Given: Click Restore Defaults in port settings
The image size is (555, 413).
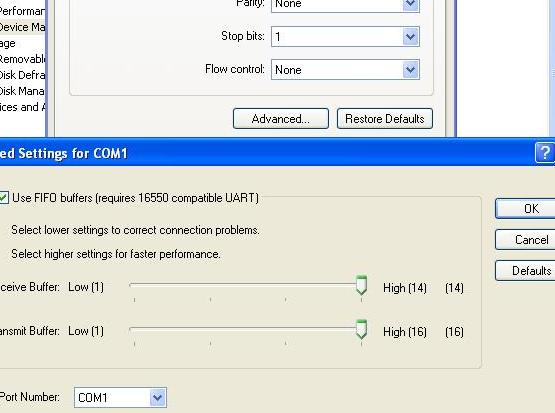Looking at the screenshot, I should 385,119.
